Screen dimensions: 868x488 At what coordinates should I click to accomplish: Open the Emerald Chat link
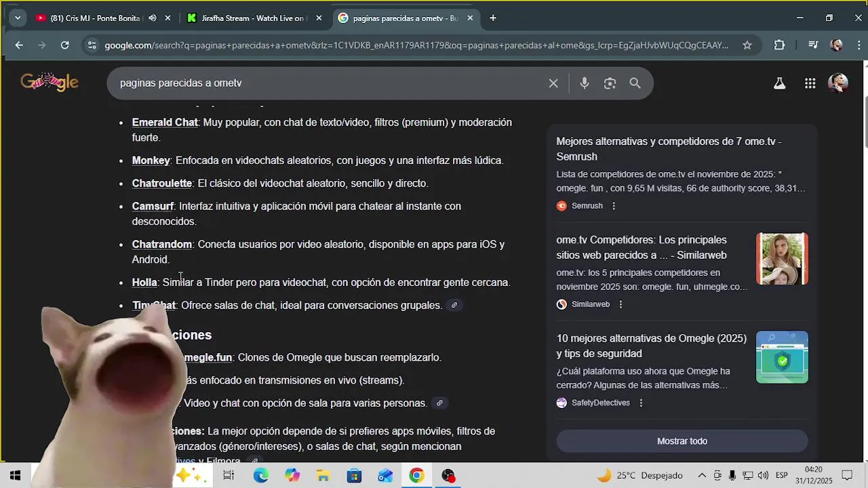click(165, 123)
